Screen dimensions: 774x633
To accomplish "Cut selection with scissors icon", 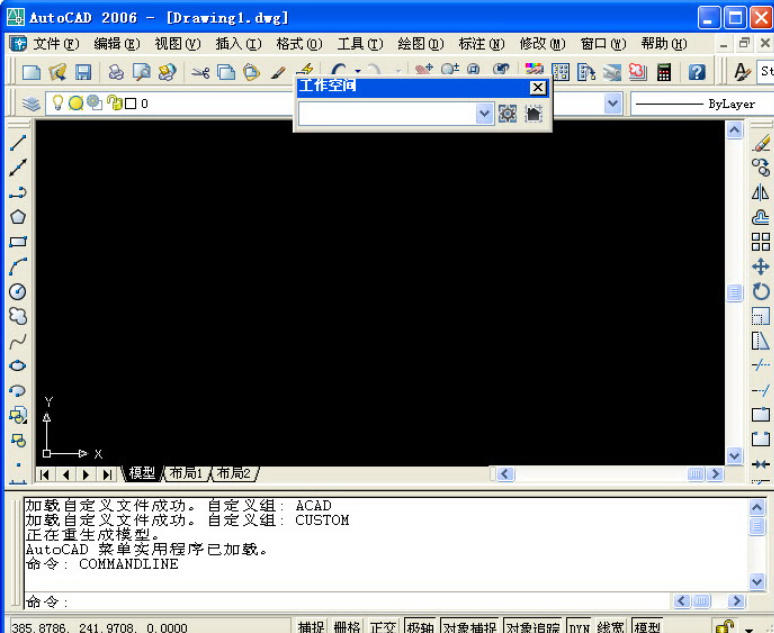I will (x=200, y=72).
